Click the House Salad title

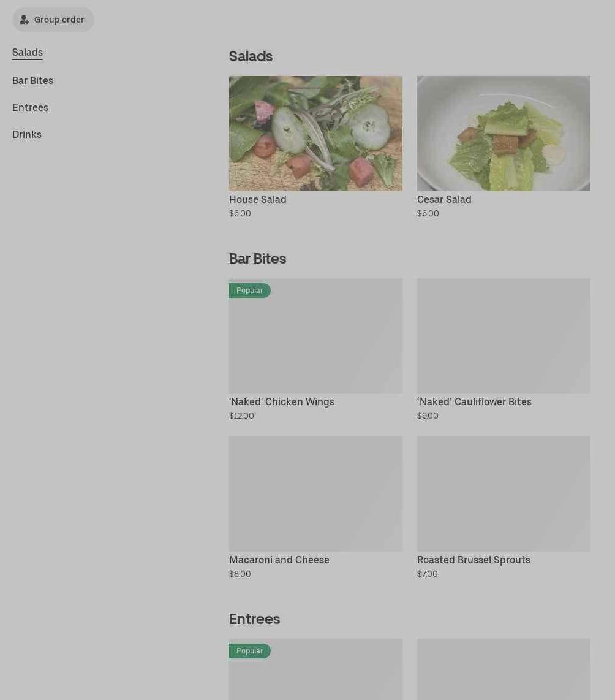pyautogui.click(x=258, y=200)
